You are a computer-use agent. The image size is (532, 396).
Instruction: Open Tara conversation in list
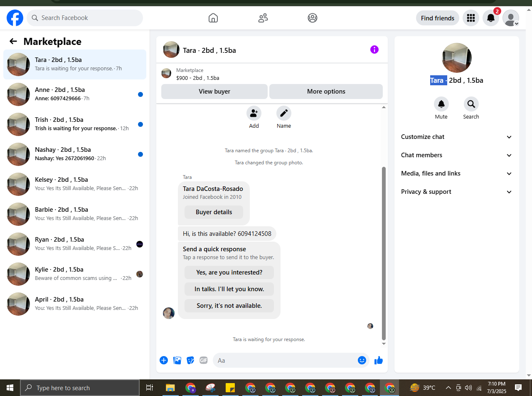point(75,64)
